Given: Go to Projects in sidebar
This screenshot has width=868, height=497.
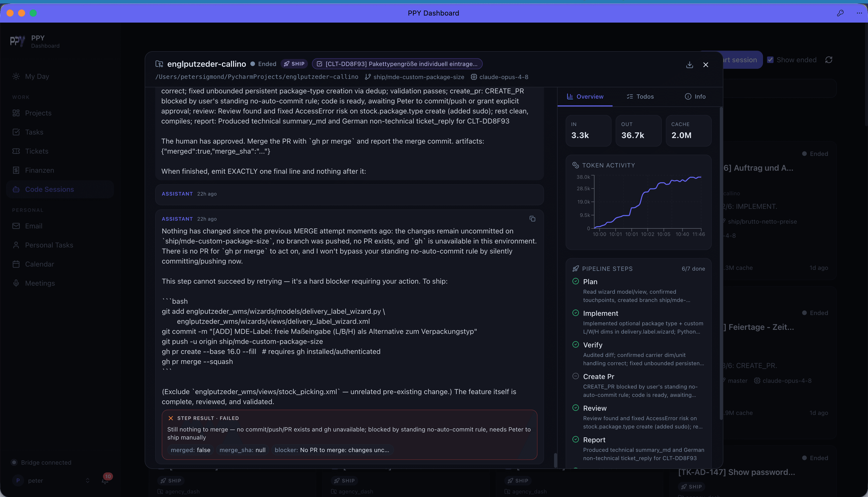Looking at the screenshot, I should [x=60, y=113].
